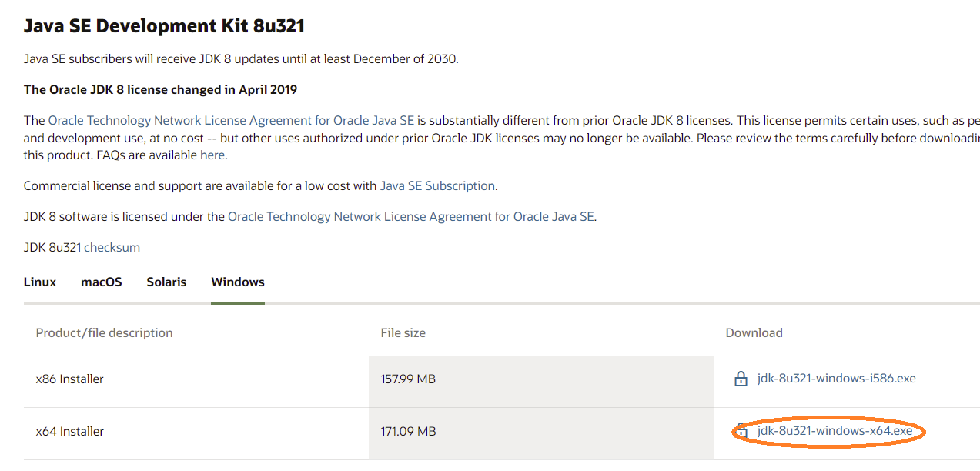Switch to the Solaris tab
Viewport: 980px width, 471px height.
tap(166, 282)
